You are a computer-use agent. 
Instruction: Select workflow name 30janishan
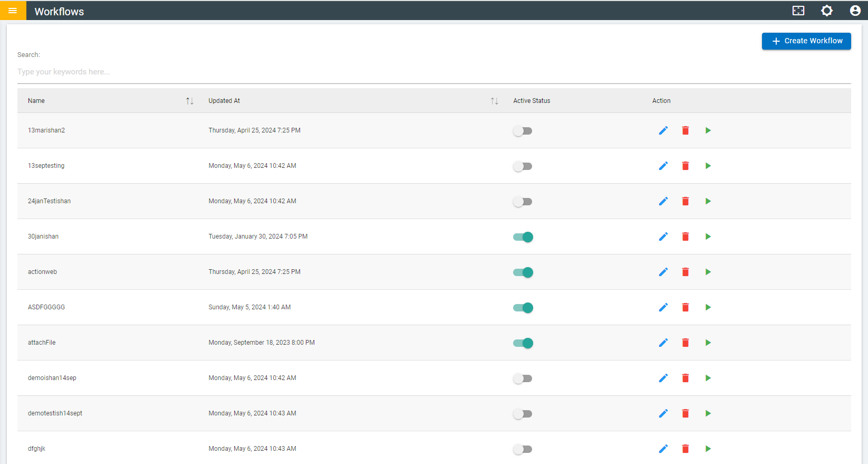(x=43, y=236)
